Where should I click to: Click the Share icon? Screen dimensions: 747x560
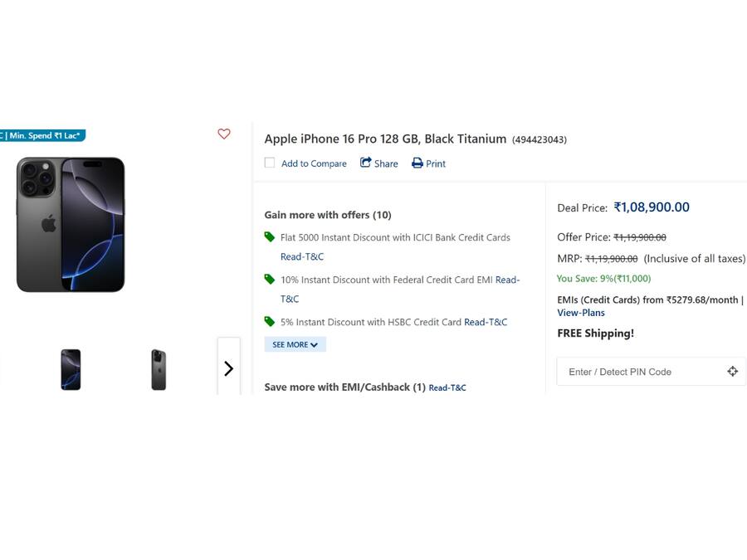tap(365, 163)
